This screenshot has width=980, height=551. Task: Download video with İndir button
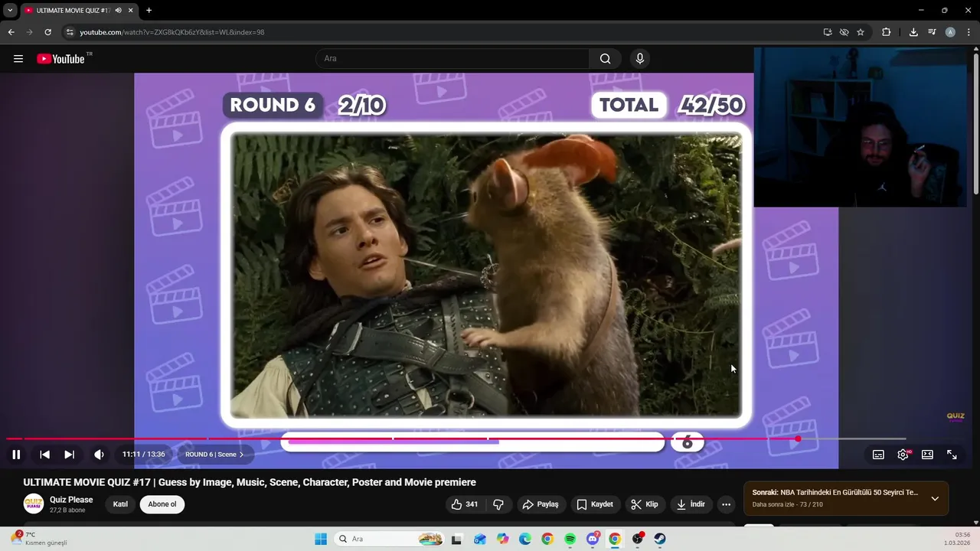[691, 504]
